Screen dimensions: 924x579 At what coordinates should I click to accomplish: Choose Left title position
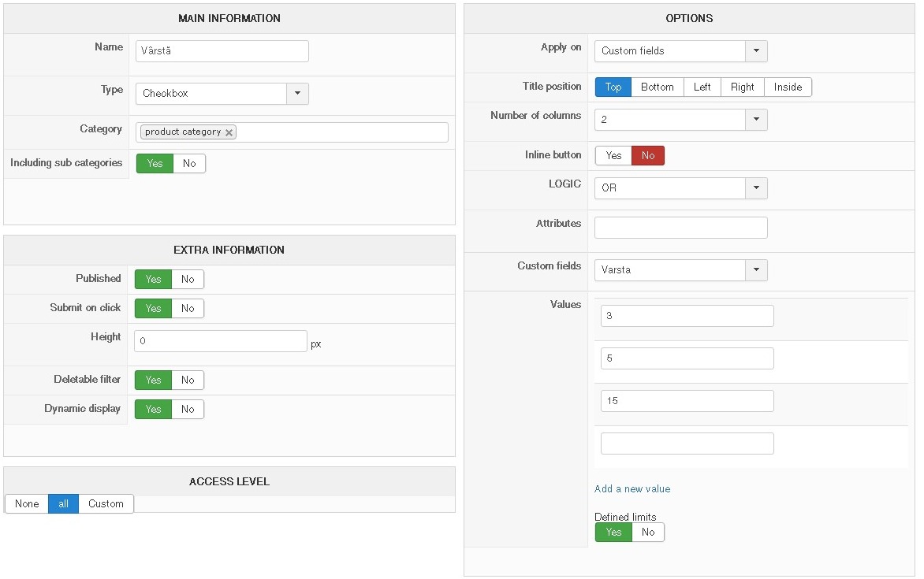point(702,87)
